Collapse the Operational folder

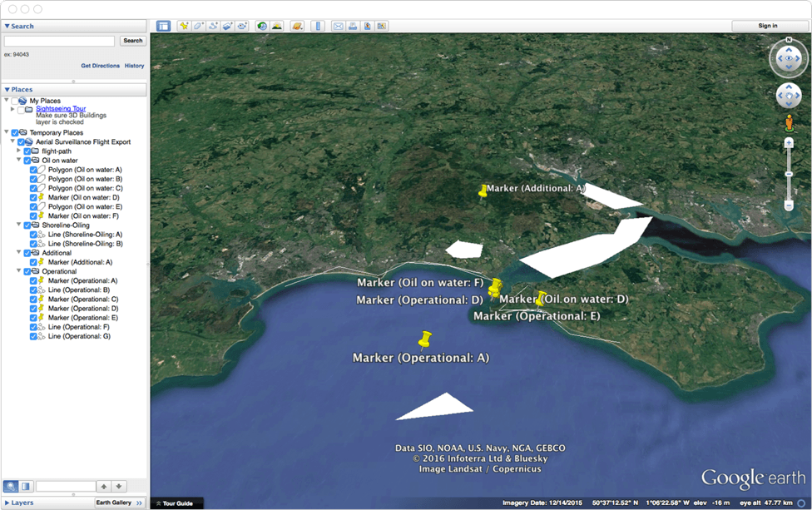(18, 270)
